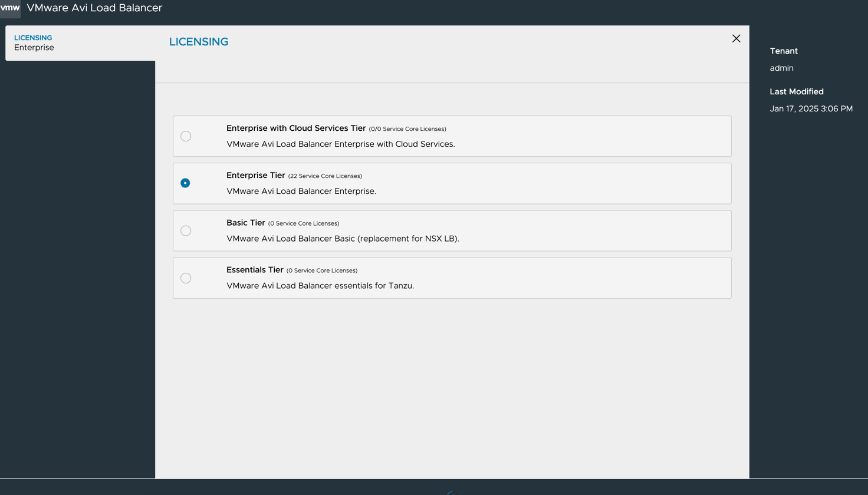Pick the Essentials Tier radio button

click(186, 278)
